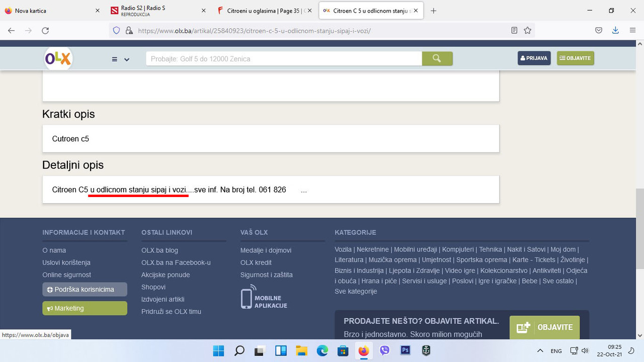644x362 pixels.
Task: Open the Firefox hamburger application menu
Action: pyautogui.click(x=632, y=31)
